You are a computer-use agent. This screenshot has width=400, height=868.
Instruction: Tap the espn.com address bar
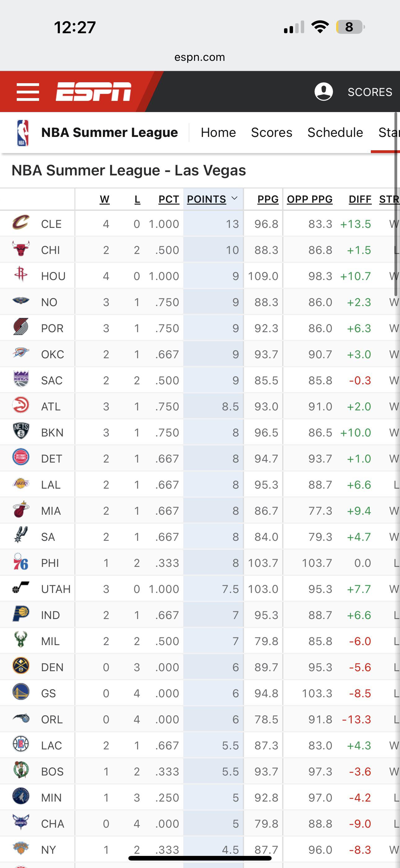(200, 57)
